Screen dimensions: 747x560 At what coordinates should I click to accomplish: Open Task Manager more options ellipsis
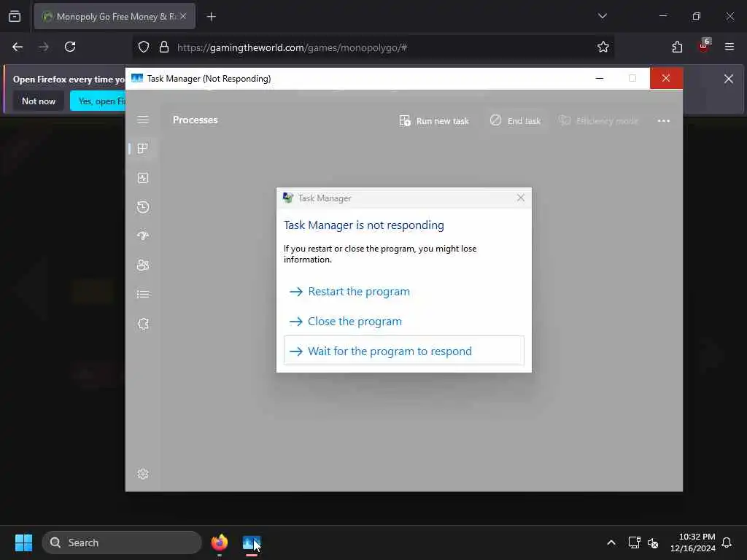pyautogui.click(x=664, y=121)
